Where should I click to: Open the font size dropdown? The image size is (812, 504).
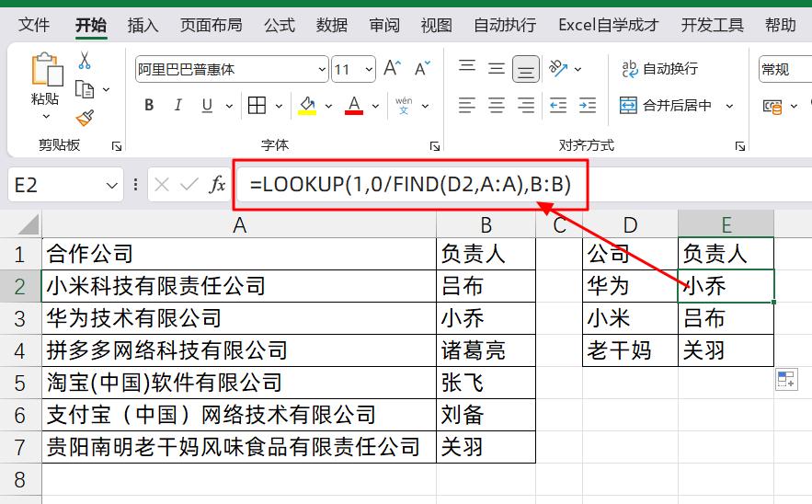pyautogui.click(x=369, y=69)
